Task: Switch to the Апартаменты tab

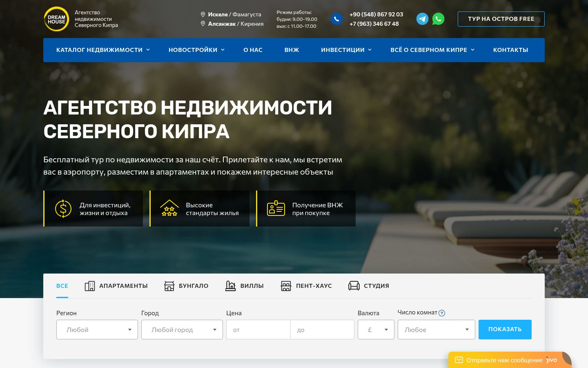Action: tap(116, 286)
